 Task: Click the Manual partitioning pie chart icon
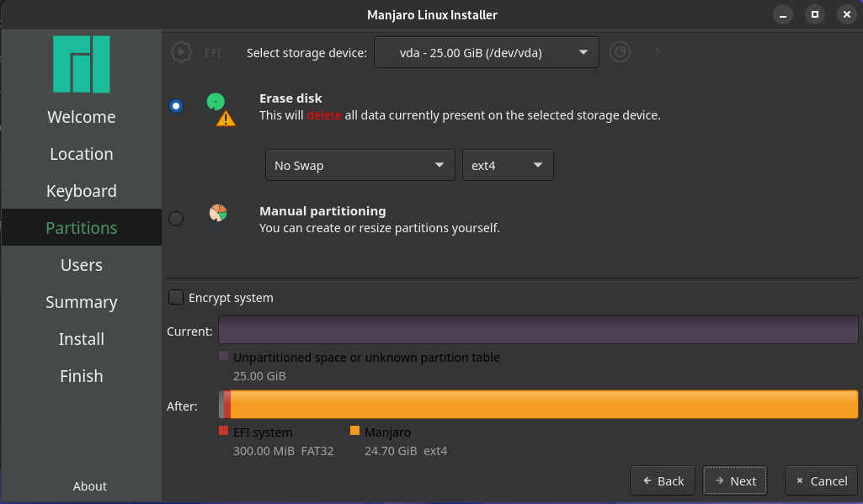(x=218, y=214)
